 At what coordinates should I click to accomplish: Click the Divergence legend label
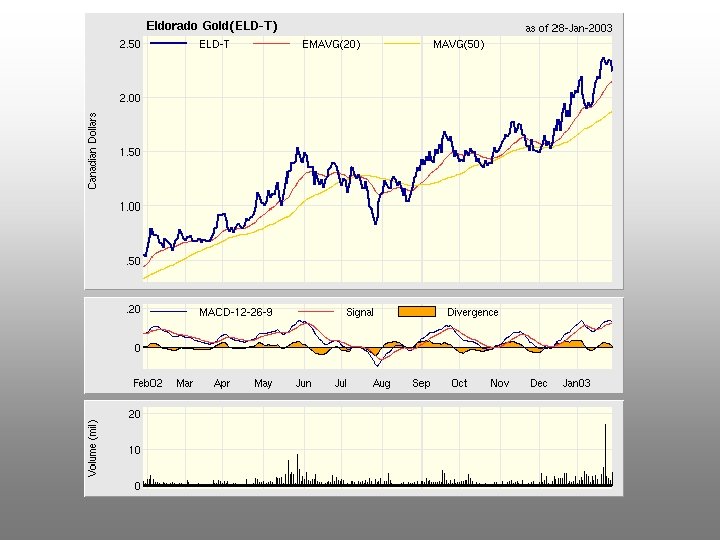[x=472, y=313]
